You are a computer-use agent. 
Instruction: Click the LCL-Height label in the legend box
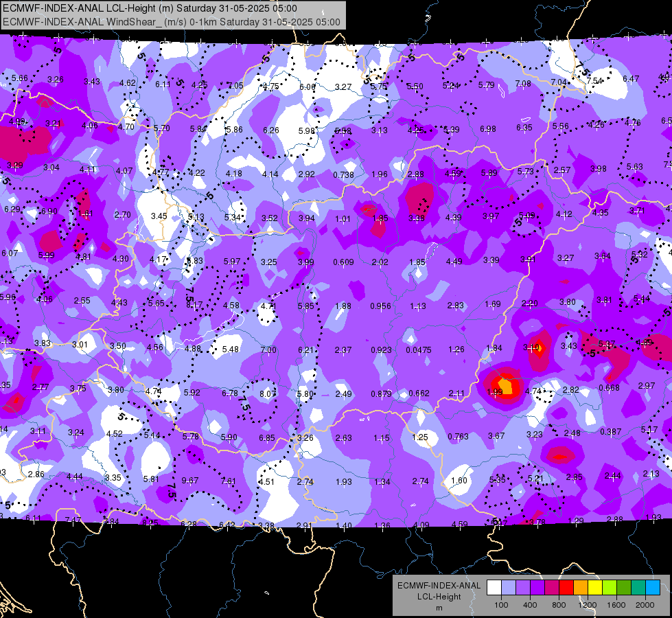439,597
